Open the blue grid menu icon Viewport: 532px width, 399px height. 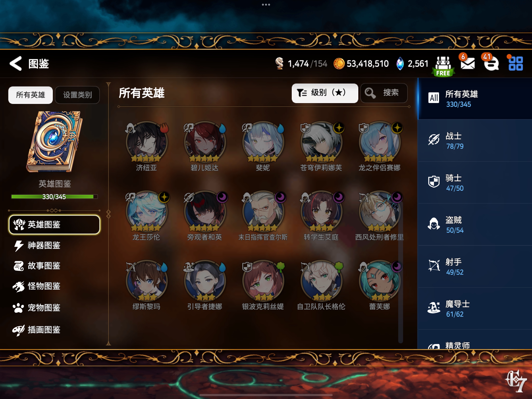click(x=515, y=63)
